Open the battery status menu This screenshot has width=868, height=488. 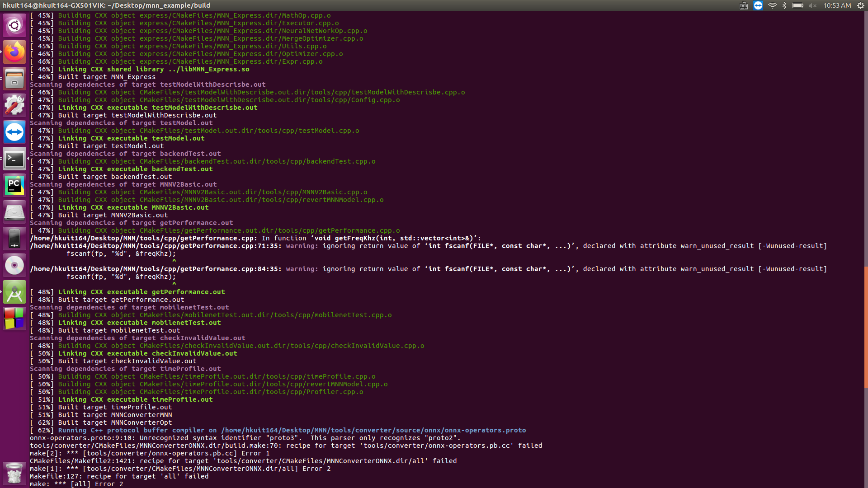[798, 5]
